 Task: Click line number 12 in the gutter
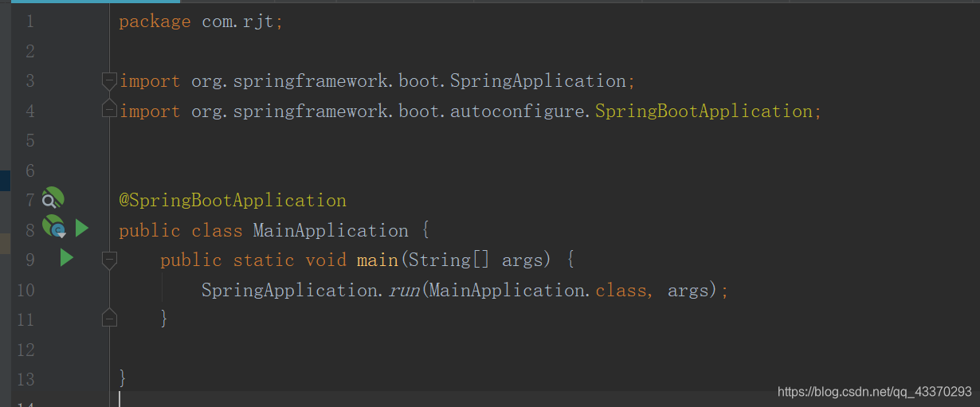click(x=25, y=350)
